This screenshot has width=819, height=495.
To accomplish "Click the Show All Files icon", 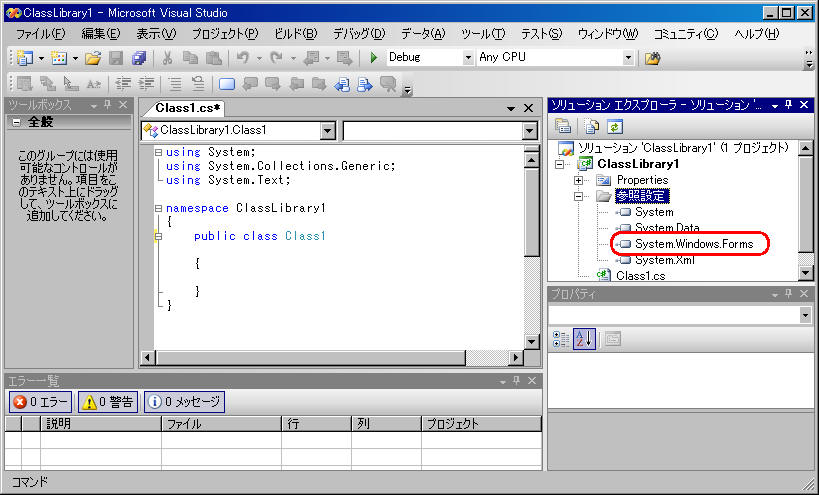I will point(592,126).
